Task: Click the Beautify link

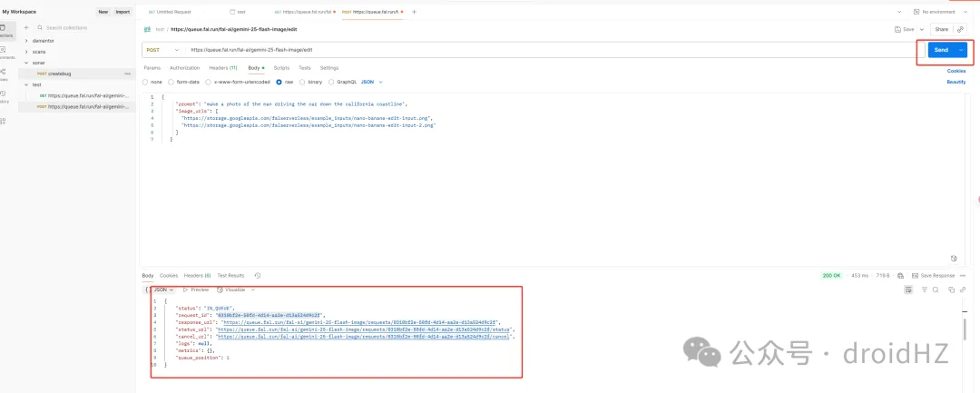Action: coord(956,82)
